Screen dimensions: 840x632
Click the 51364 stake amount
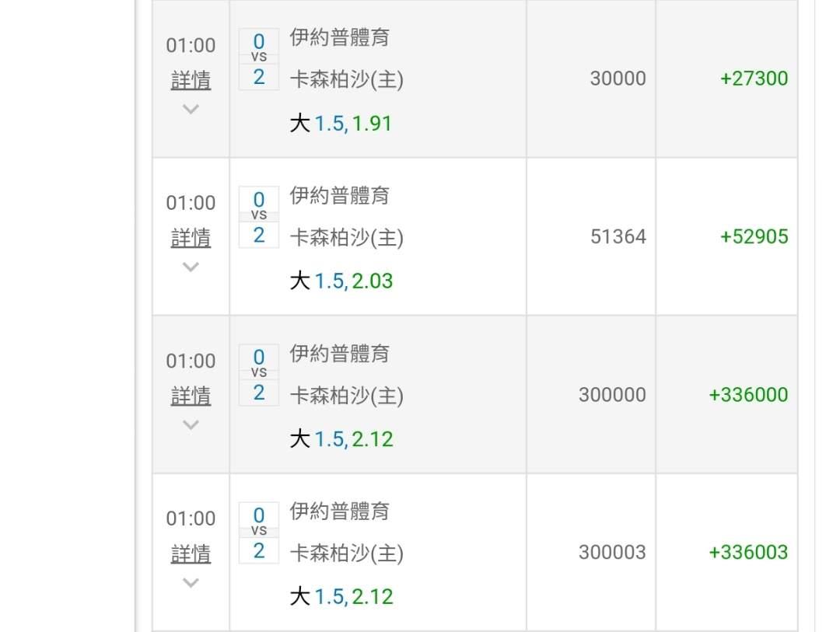coord(618,236)
